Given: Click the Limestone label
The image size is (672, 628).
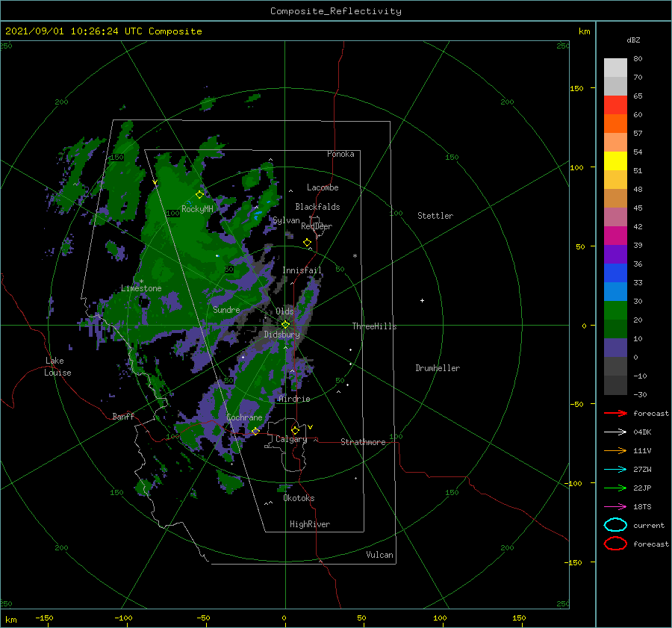Looking at the screenshot, I should pos(141,288).
